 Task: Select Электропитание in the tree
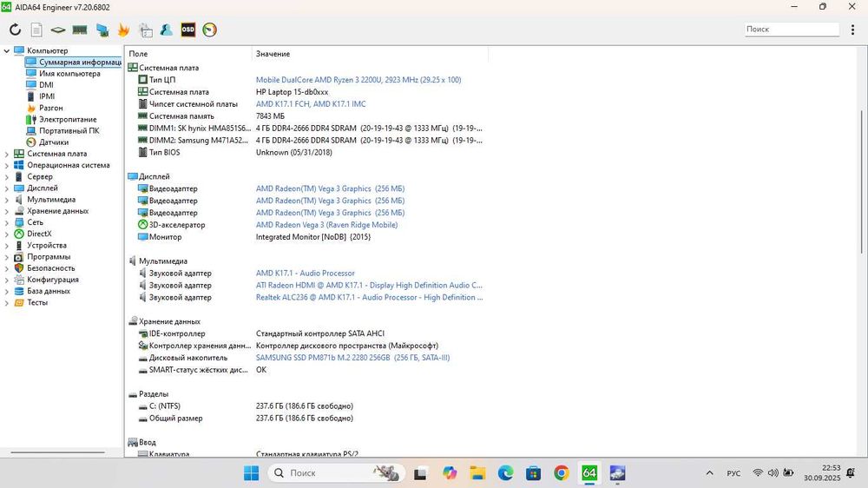[68, 119]
